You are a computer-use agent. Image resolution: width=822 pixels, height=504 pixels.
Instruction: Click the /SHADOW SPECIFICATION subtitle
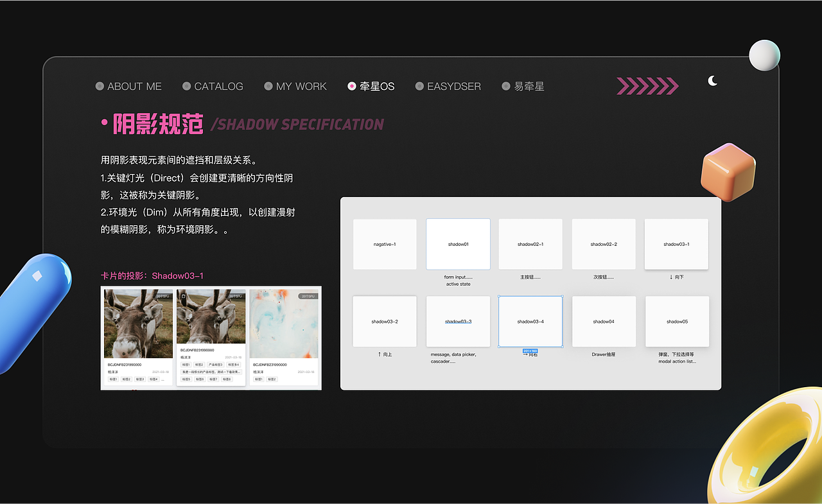tap(297, 125)
